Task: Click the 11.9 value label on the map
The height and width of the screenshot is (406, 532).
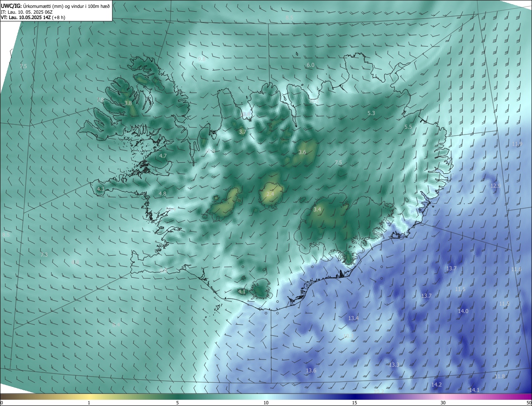Action: [x=517, y=144]
